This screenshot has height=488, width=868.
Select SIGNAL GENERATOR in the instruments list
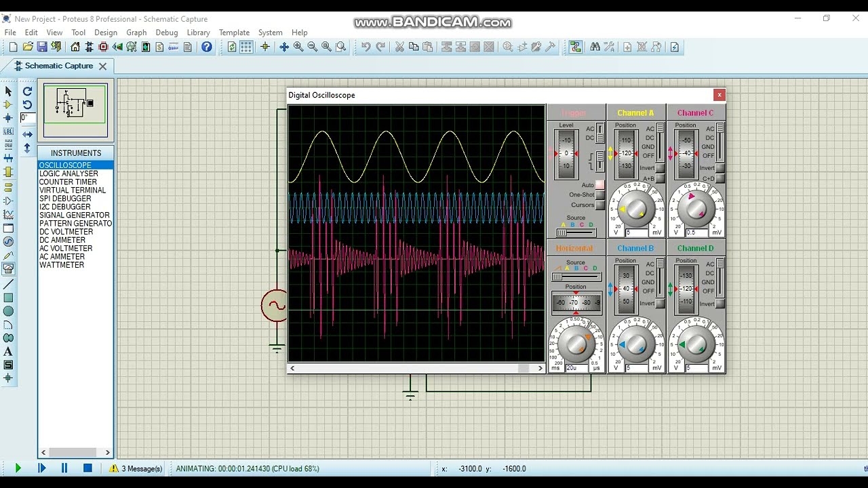point(75,216)
